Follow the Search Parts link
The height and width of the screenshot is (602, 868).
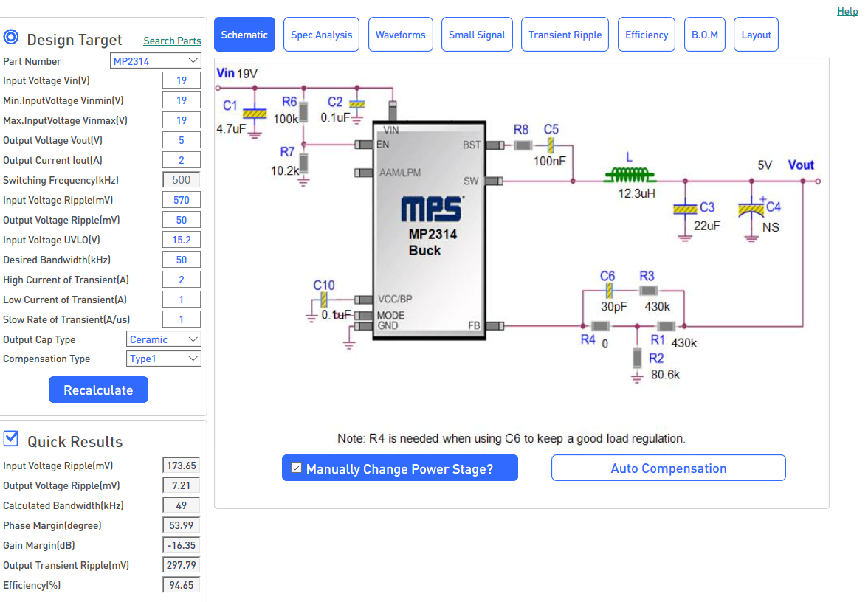point(172,41)
